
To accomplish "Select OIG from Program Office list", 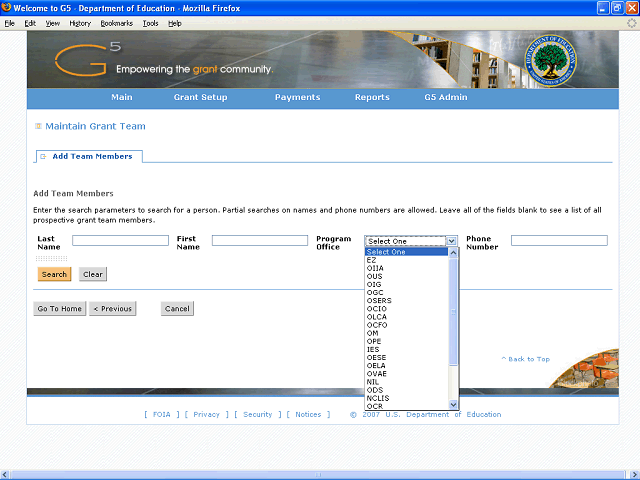I will click(407, 284).
